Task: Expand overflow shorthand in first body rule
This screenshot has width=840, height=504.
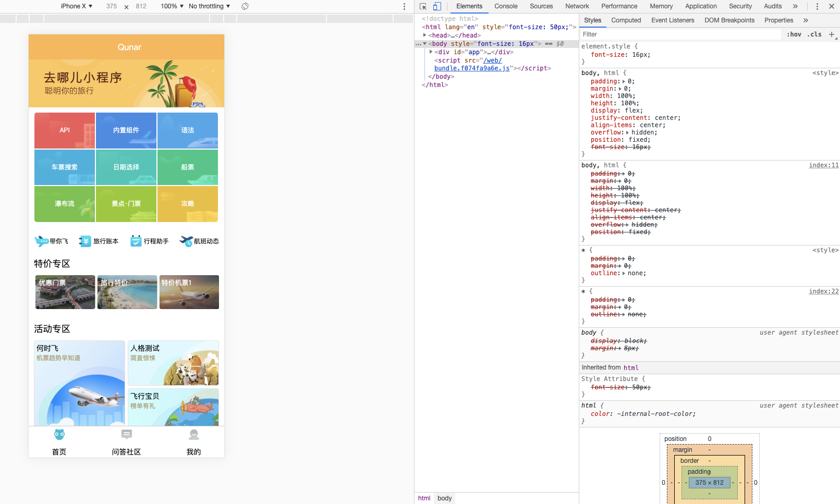Action: pos(627,132)
